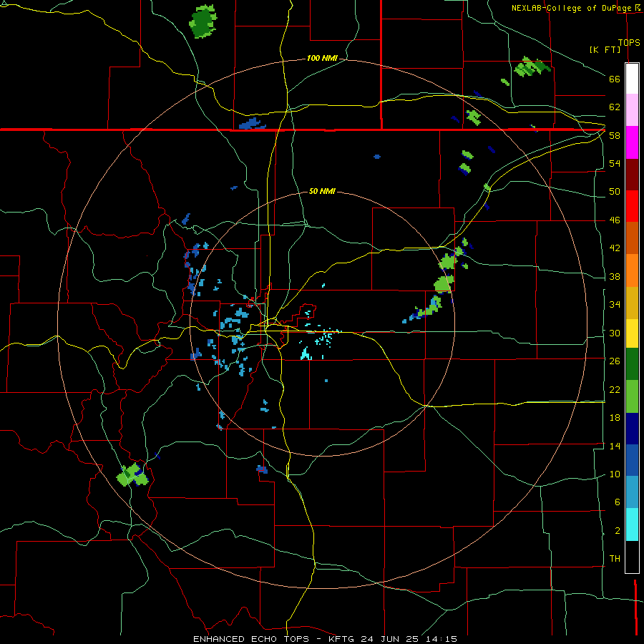Click the 46 value on the scale
The image size is (644, 644).
pyautogui.click(x=615, y=220)
